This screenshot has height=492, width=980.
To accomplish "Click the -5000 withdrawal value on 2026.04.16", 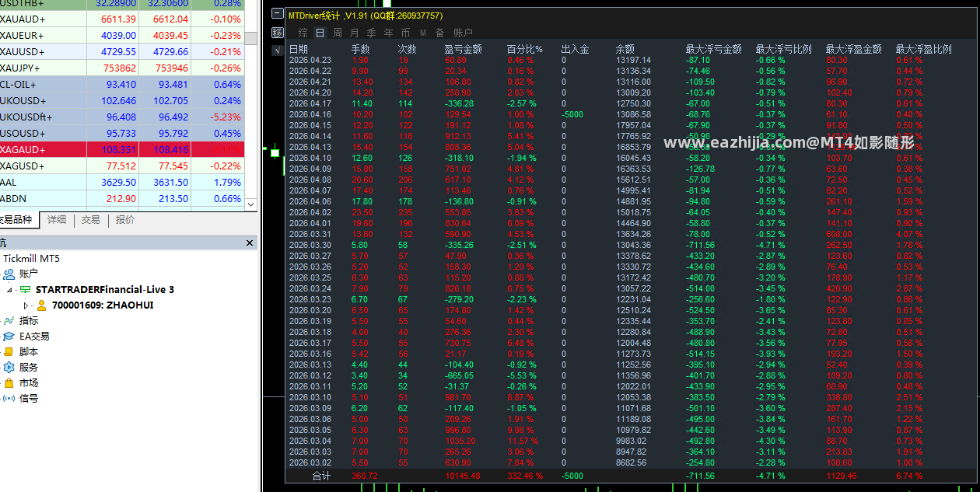I will click(572, 114).
